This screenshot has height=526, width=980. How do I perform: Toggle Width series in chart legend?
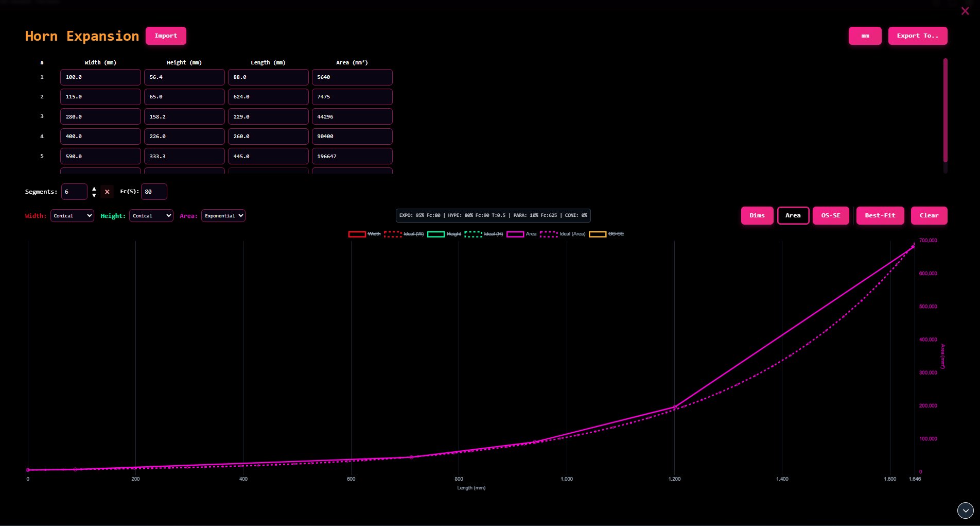pos(364,234)
